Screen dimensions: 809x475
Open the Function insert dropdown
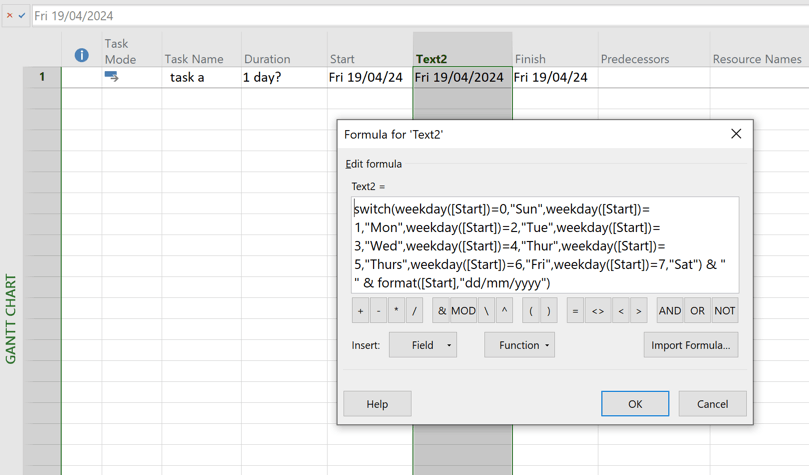(x=519, y=345)
